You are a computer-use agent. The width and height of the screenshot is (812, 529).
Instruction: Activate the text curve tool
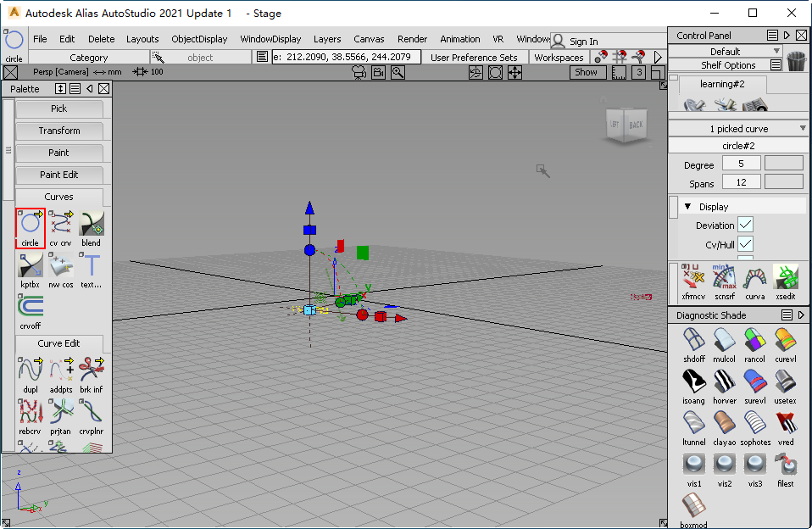pos(92,270)
